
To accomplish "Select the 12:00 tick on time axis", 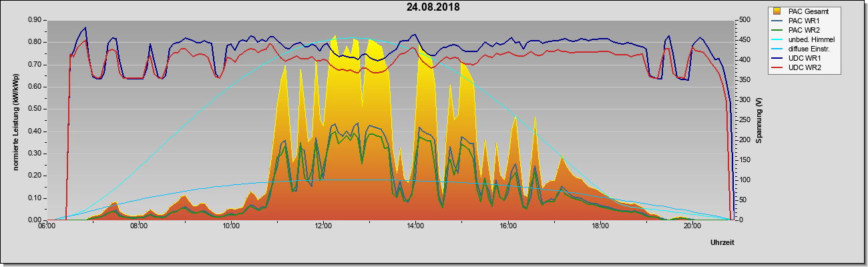I will (x=323, y=226).
